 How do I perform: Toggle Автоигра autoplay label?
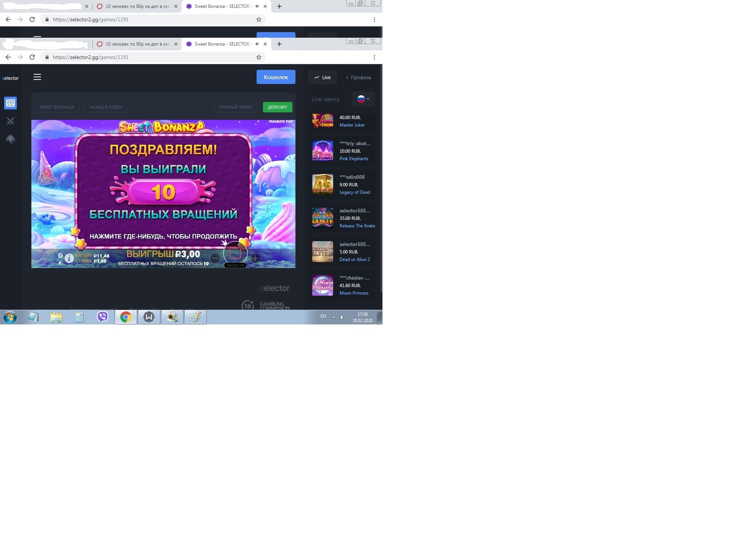pos(235,265)
